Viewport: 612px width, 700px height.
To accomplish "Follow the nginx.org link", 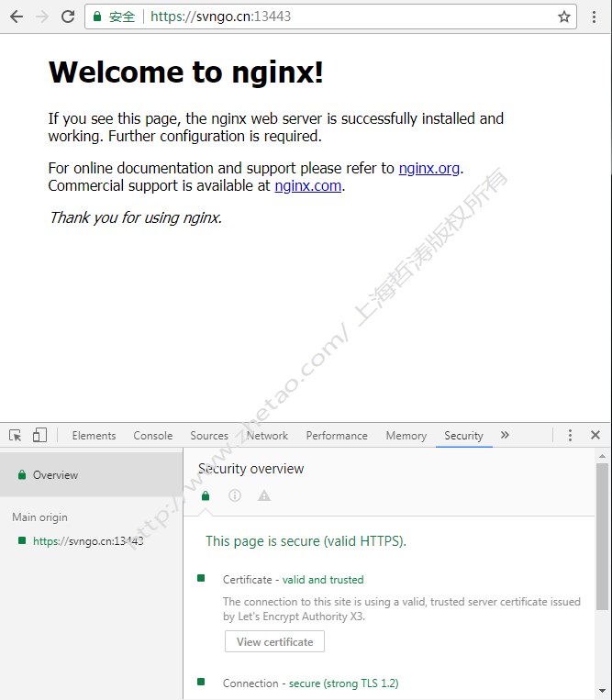I will tap(428, 169).
